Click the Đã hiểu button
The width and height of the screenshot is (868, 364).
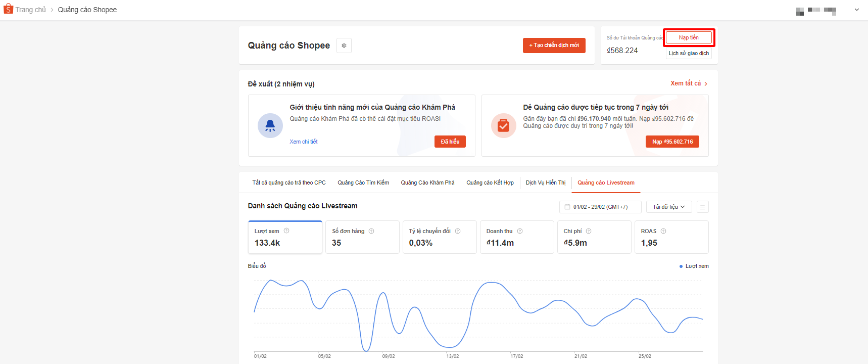[x=450, y=142]
